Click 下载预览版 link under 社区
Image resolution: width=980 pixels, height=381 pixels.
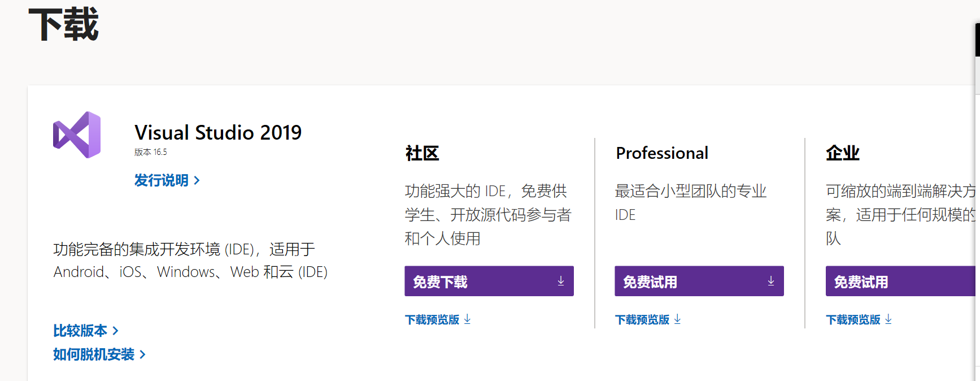(438, 319)
